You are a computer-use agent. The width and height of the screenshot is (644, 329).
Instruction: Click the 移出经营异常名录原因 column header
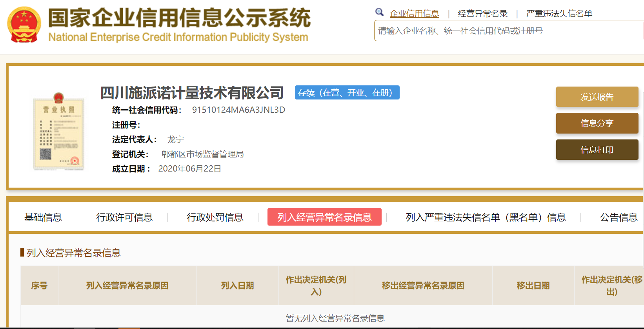coord(423,286)
